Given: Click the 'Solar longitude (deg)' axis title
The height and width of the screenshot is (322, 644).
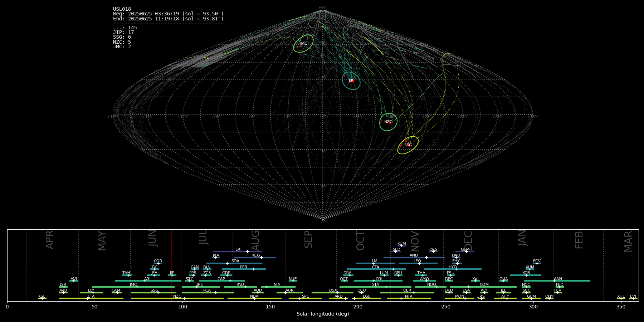Looking at the screenshot, I should [323, 314].
